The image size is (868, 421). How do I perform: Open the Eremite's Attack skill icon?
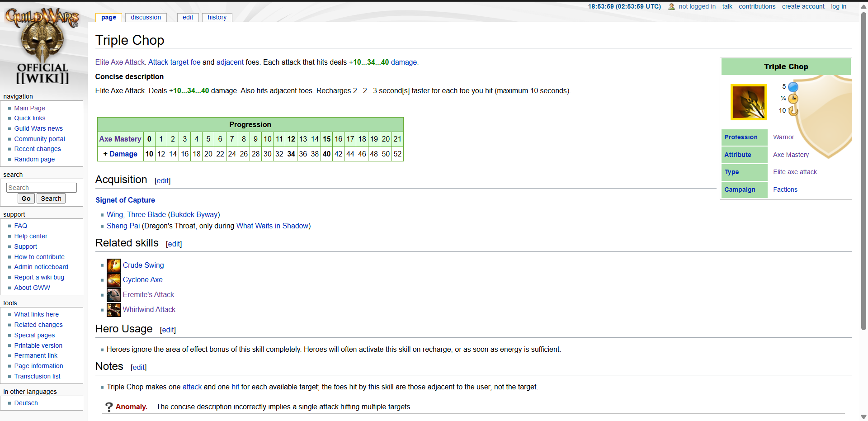(113, 295)
